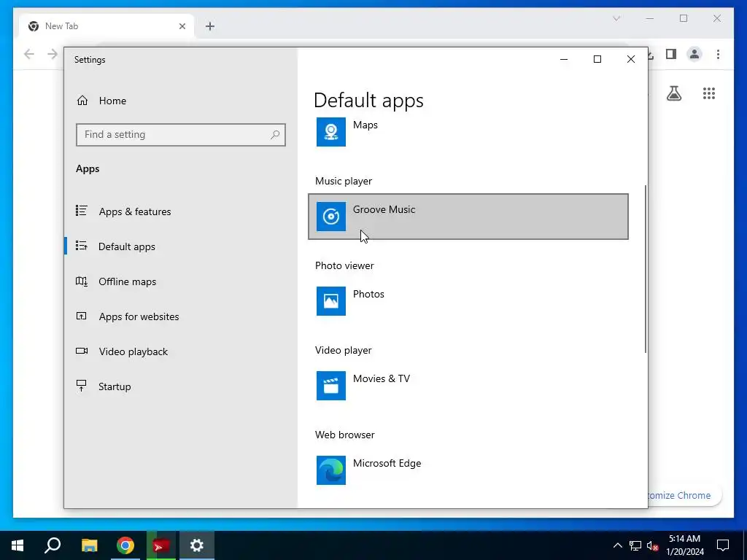This screenshot has width=747, height=560.
Task: Click the Microsoft Edge label
Action: [x=387, y=463]
